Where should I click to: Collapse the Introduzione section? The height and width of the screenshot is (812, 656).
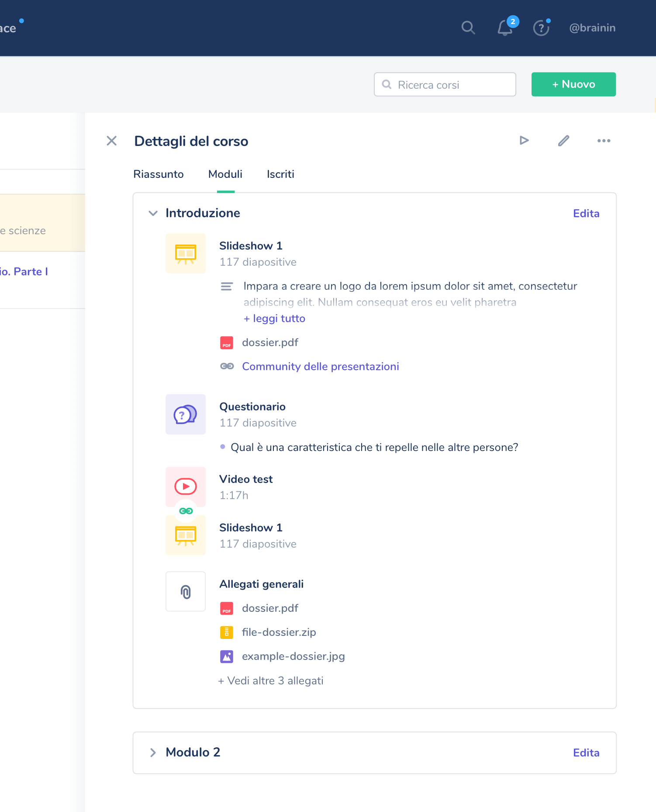pyautogui.click(x=153, y=213)
